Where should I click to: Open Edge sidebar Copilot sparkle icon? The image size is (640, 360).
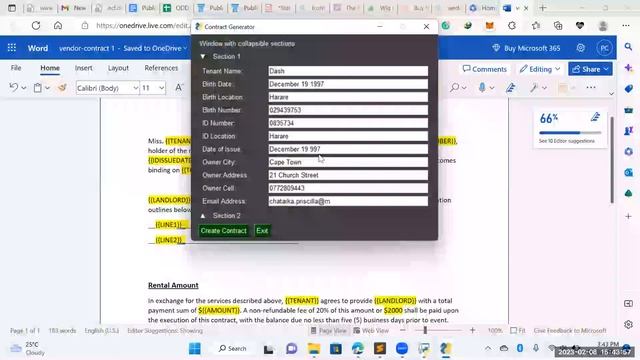[629, 68]
